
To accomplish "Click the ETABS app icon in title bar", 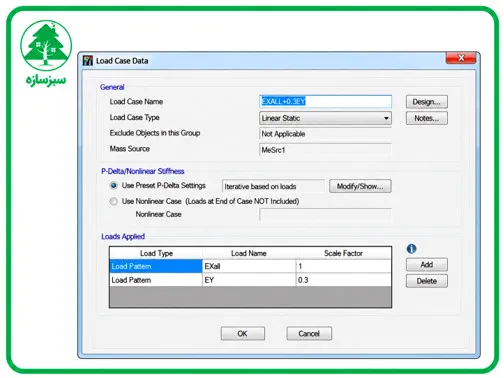I will pos(88,61).
